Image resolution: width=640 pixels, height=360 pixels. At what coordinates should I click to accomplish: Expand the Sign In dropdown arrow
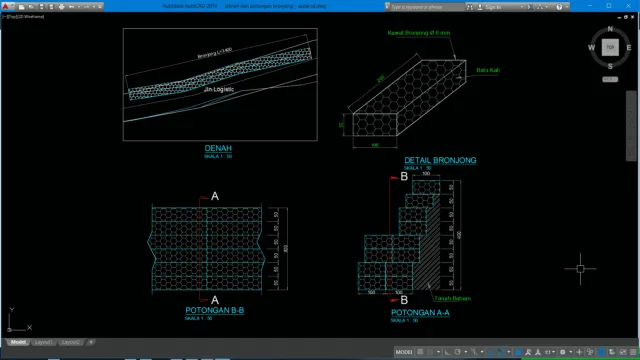tap(521, 7)
